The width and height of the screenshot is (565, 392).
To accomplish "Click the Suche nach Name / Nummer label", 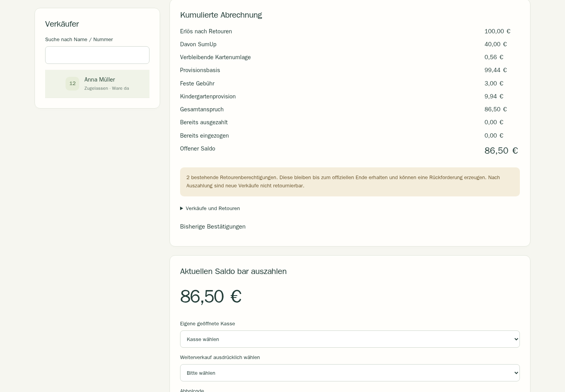I will [x=79, y=40].
